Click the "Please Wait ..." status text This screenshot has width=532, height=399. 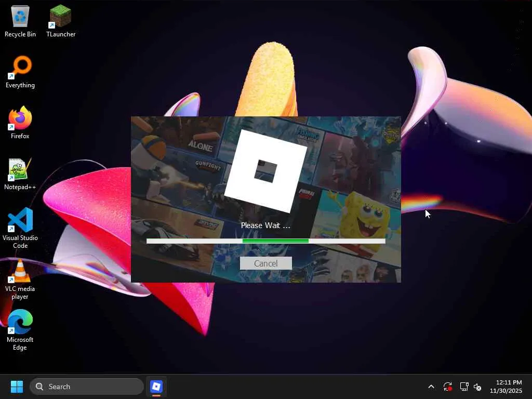click(265, 225)
